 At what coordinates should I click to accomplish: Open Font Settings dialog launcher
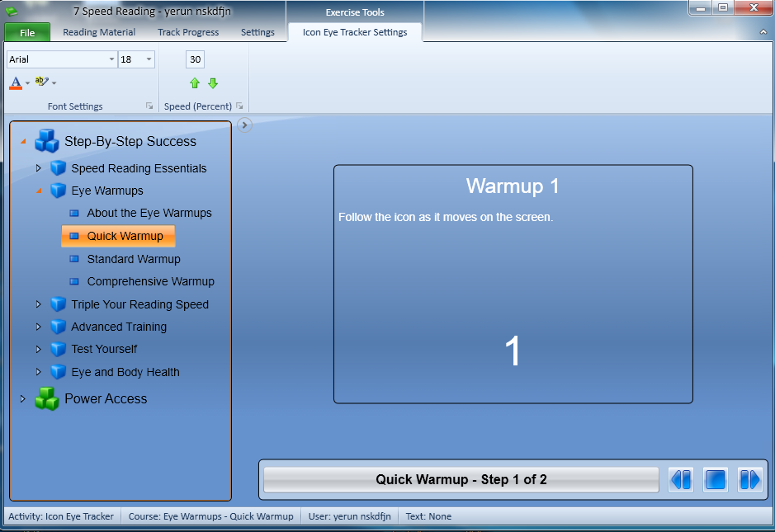pyautogui.click(x=149, y=106)
